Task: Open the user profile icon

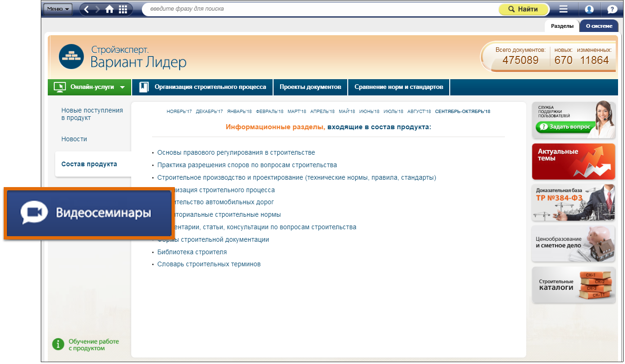Action: [589, 9]
